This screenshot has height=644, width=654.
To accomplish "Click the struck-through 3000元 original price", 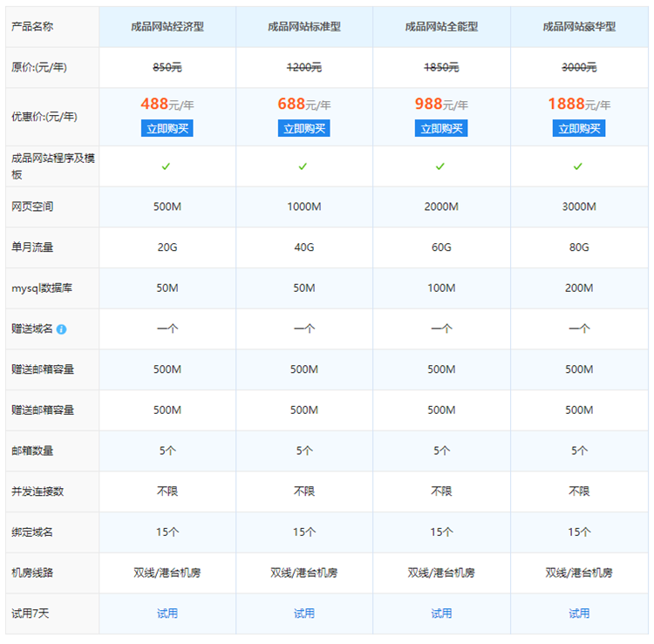I will tap(578, 67).
